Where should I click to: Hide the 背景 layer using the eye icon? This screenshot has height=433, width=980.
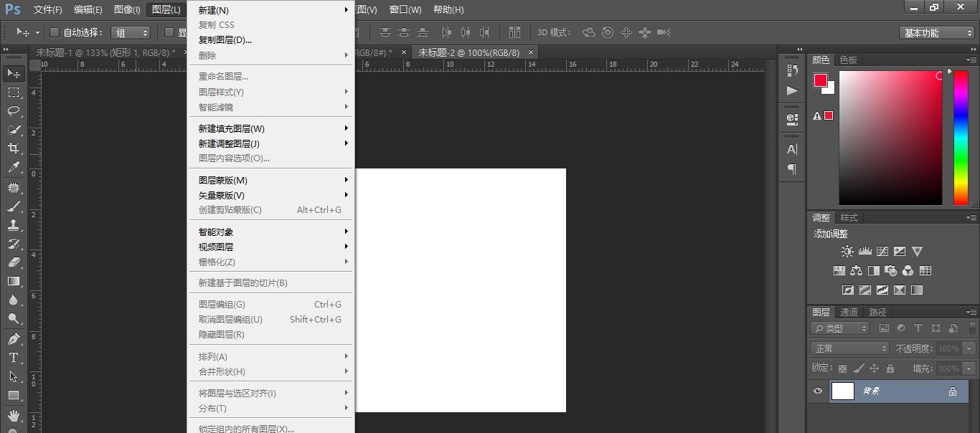tap(818, 391)
